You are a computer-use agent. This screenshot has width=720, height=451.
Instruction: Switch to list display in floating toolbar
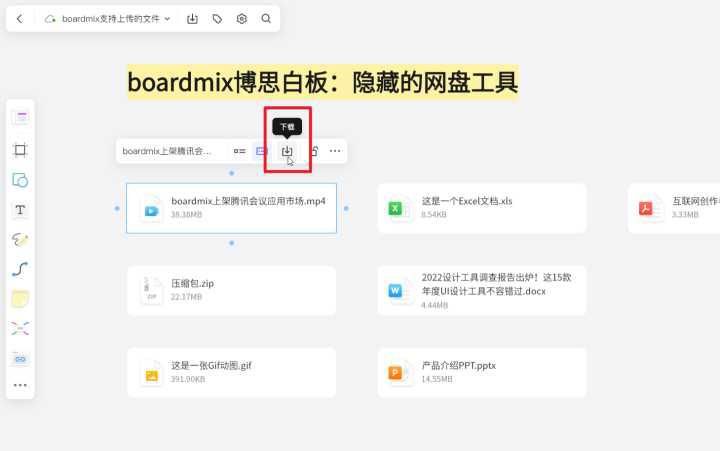(x=239, y=151)
